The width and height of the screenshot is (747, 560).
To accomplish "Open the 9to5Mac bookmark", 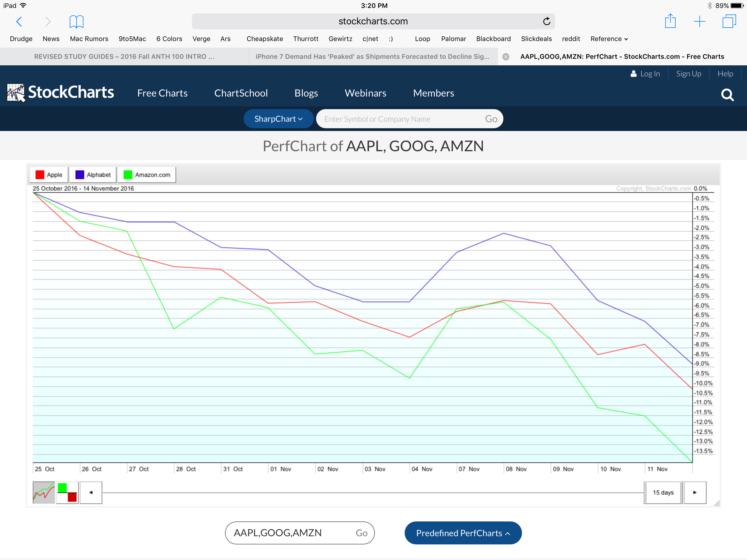I will (132, 39).
